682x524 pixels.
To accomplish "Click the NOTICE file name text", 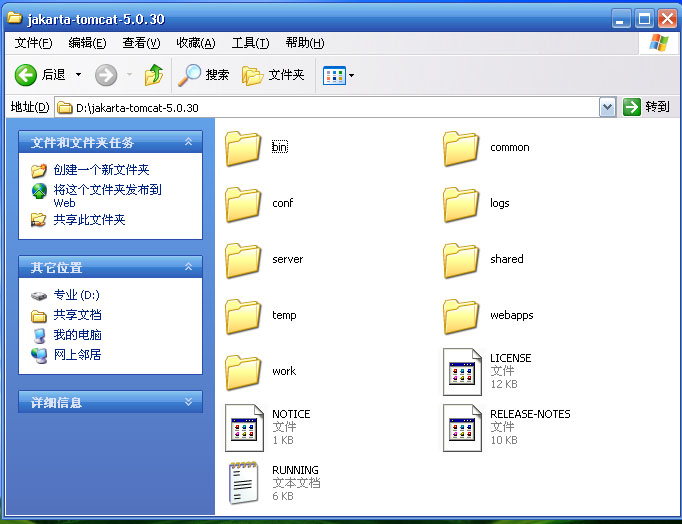I will click(x=291, y=414).
